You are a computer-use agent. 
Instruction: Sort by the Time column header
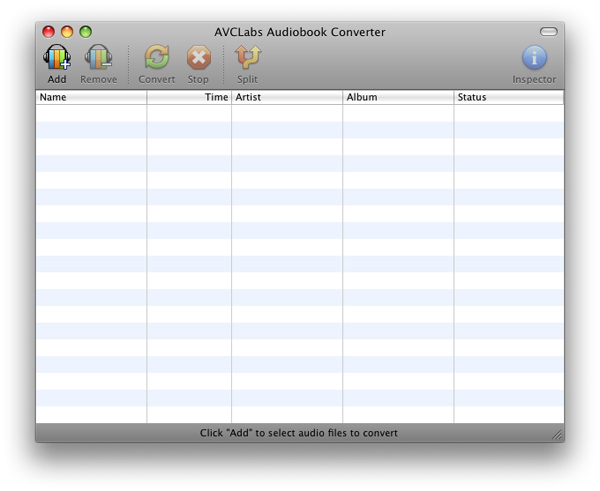[x=189, y=98]
